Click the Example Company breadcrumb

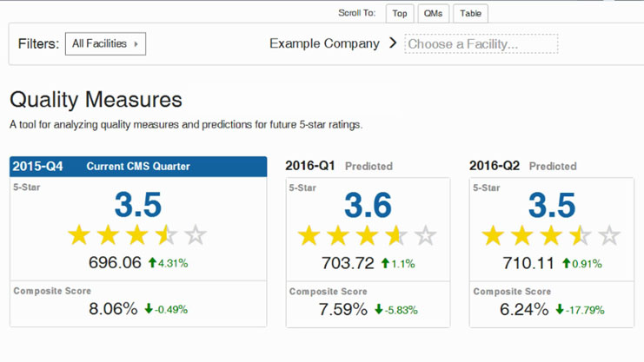tap(324, 43)
